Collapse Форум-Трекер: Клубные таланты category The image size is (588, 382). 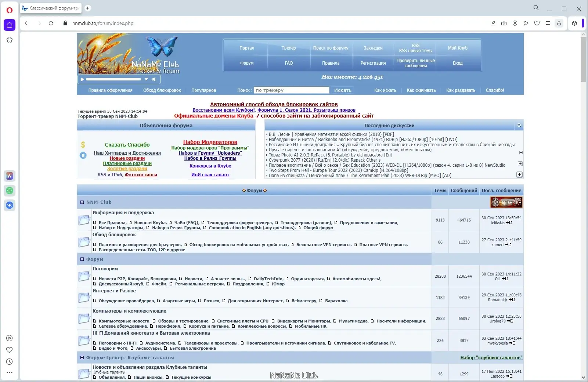[82, 357]
